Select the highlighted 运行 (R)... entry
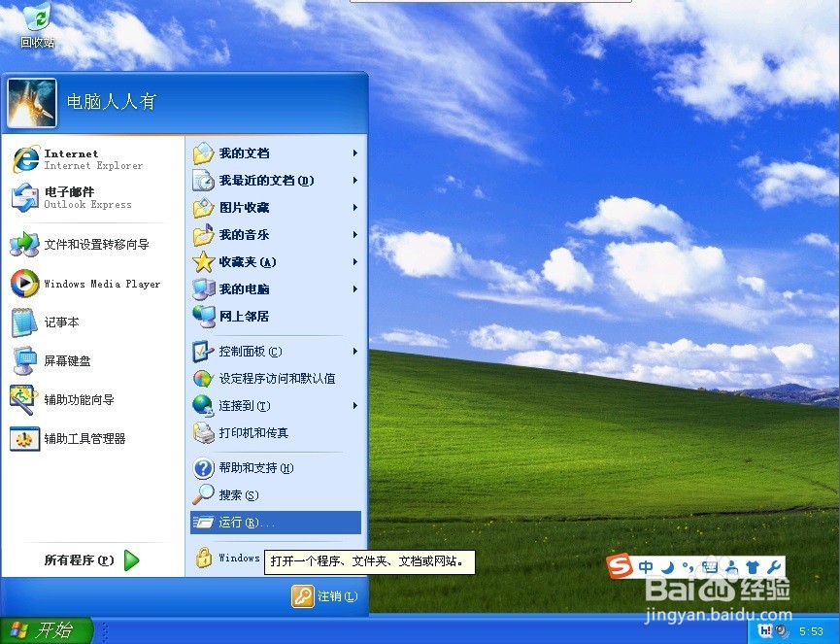The image size is (840, 644). point(276,523)
